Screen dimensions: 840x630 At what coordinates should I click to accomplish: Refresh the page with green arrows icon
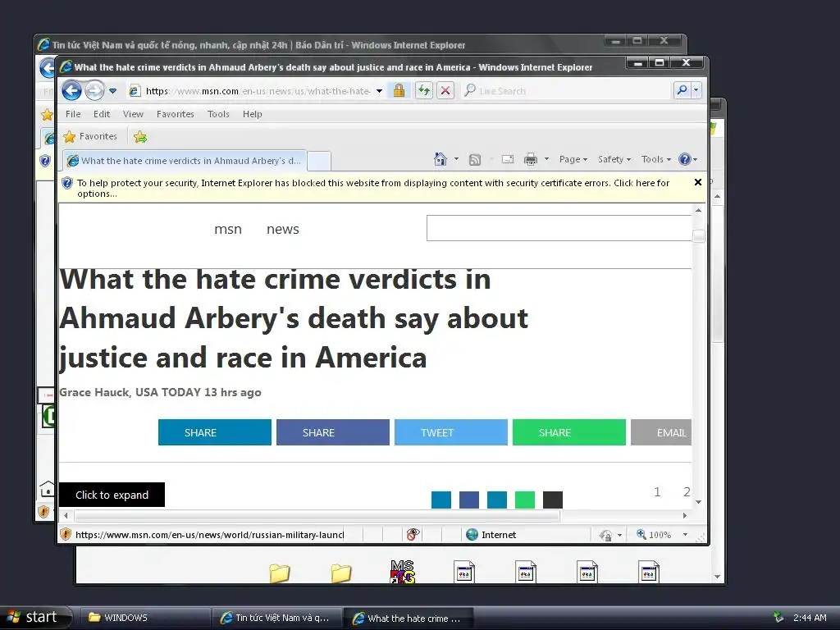pyautogui.click(x=424, y=90)
